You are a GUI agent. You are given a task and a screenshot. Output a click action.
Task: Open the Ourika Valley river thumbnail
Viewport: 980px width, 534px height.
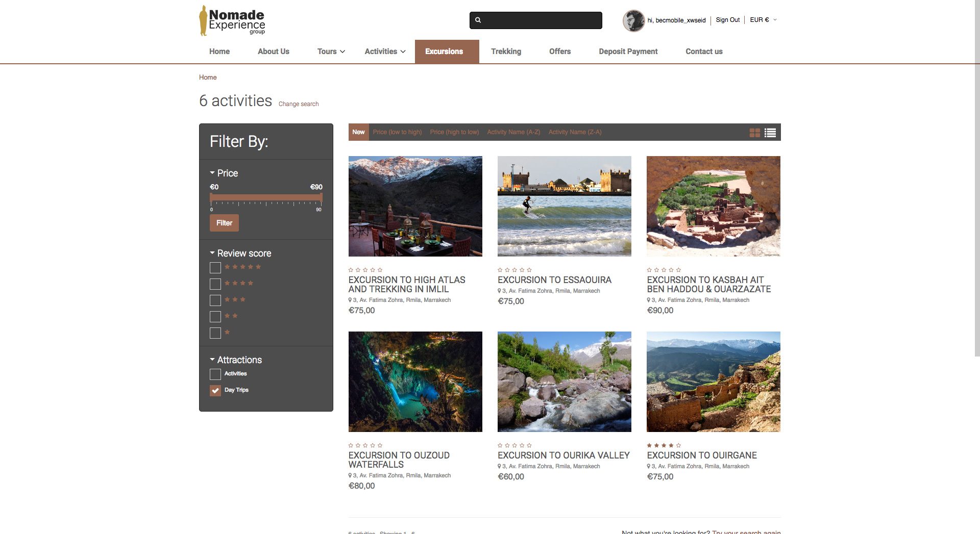(x=565, y=382)
